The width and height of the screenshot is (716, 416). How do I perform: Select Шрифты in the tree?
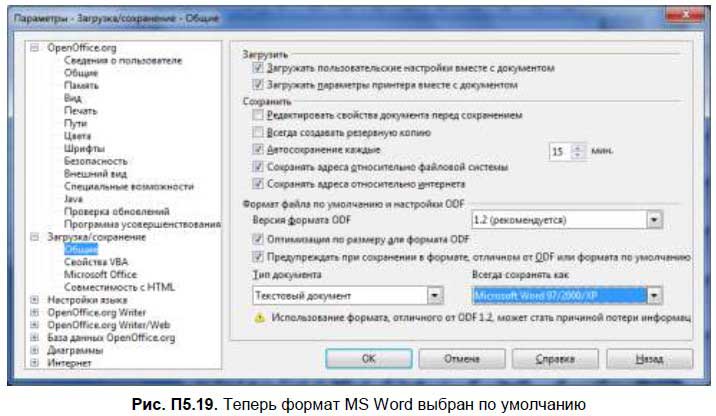84,148
